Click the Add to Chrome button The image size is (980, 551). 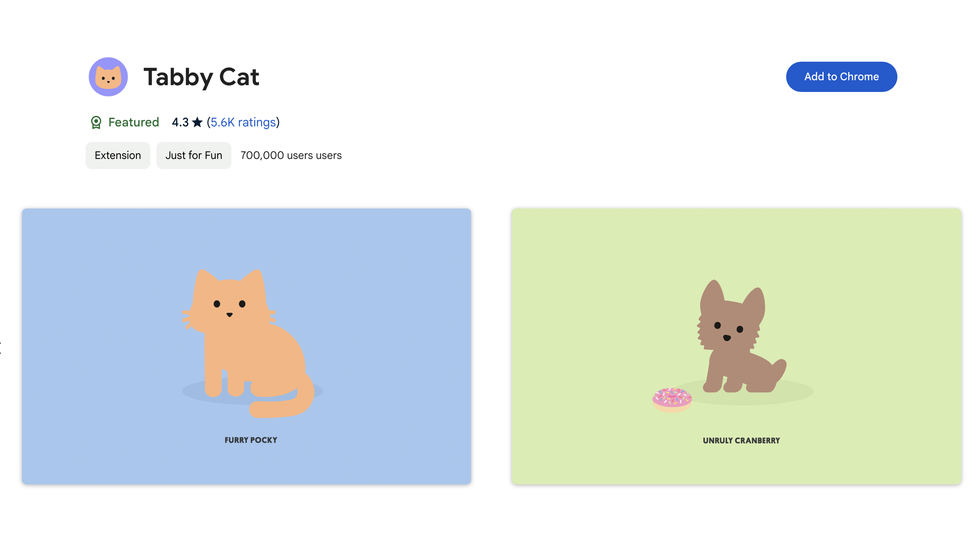point(841,76)
